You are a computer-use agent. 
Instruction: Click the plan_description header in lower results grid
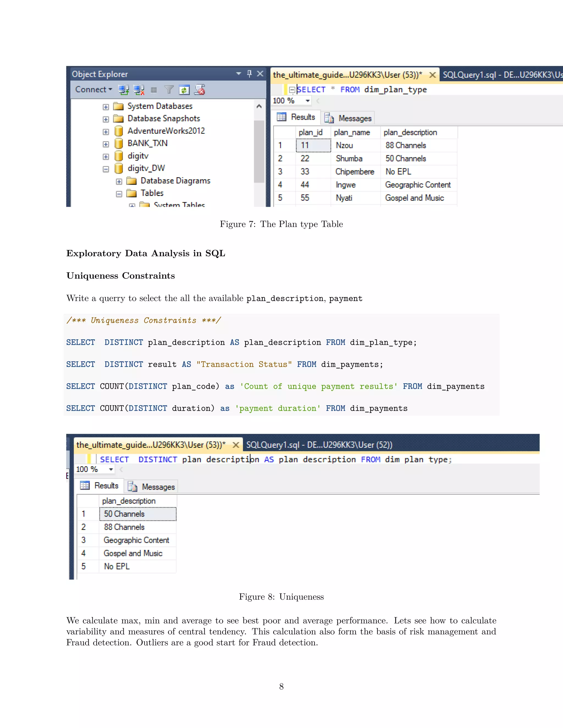pos(138,501)
